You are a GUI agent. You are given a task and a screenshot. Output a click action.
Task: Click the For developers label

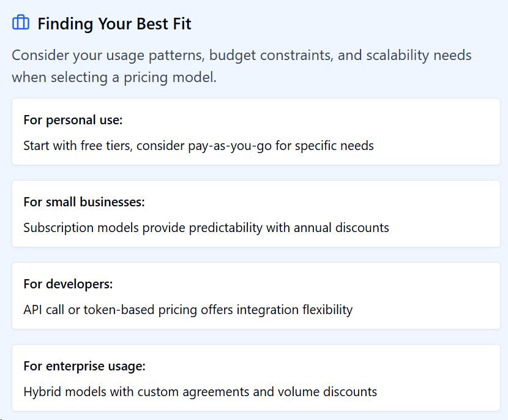tap(68, 284)
